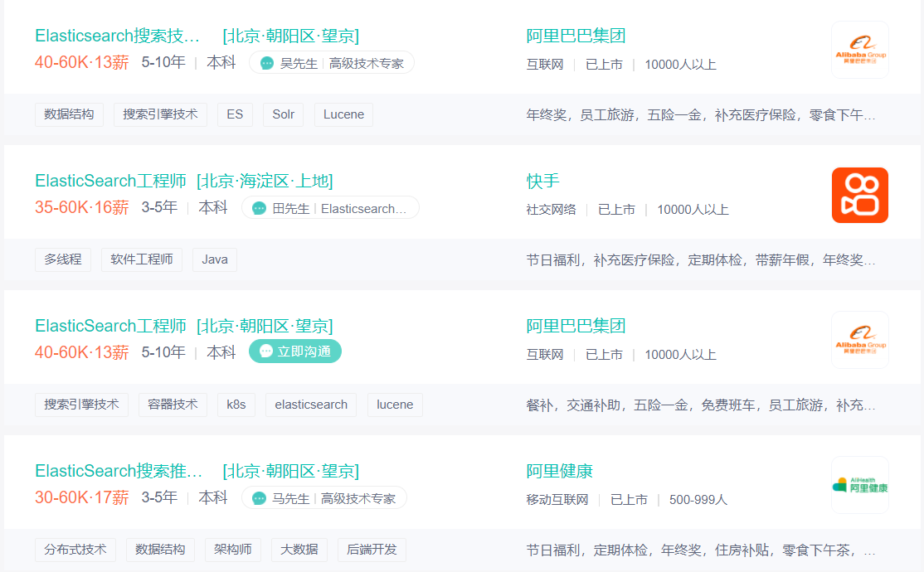
Task: Click the 35-60K·16薪 salary text
Action: coord(82,207)
